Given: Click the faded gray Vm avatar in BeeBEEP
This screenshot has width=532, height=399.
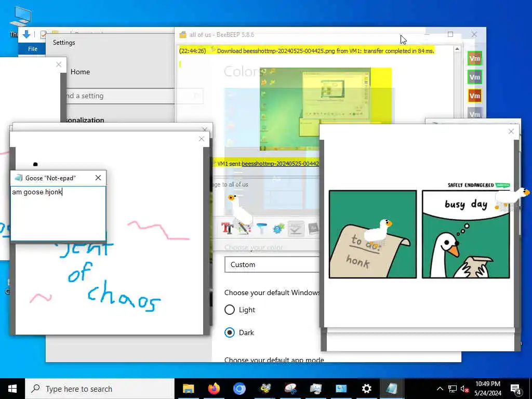Looking at the screenshot, I should coord(474,113).
